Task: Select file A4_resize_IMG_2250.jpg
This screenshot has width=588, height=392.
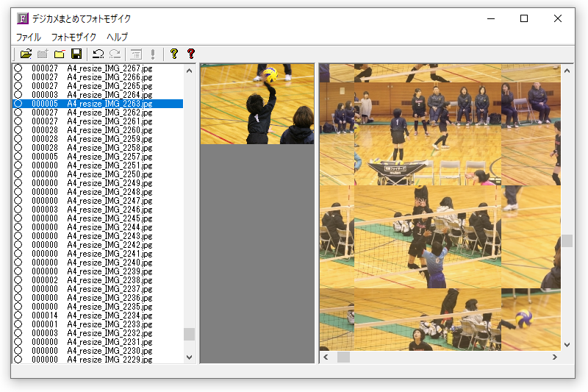Action: [x=110, y=174]
